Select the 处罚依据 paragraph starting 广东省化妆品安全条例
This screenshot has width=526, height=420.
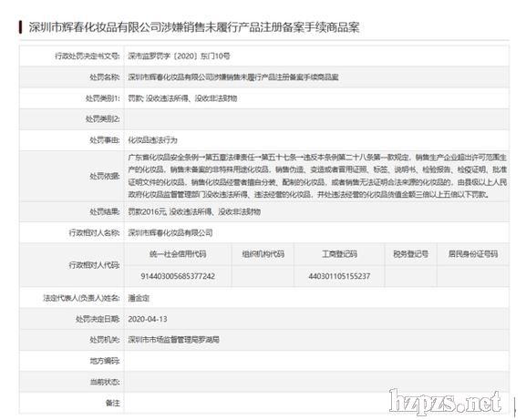point(317,176)
